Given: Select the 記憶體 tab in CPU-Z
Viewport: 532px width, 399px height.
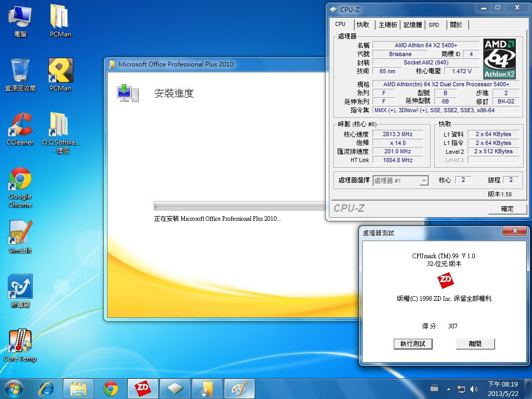Looking at the screenshot, I should click(413, 25).
